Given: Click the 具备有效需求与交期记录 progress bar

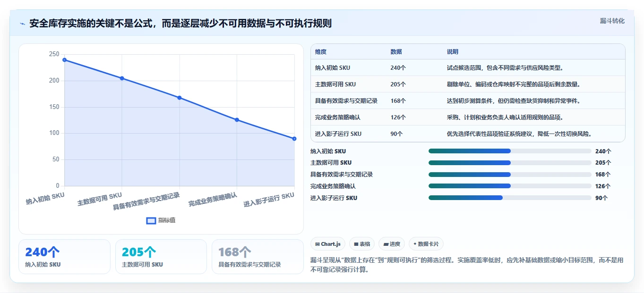Looking at the screenshot, I should click(x=510, y=175).
